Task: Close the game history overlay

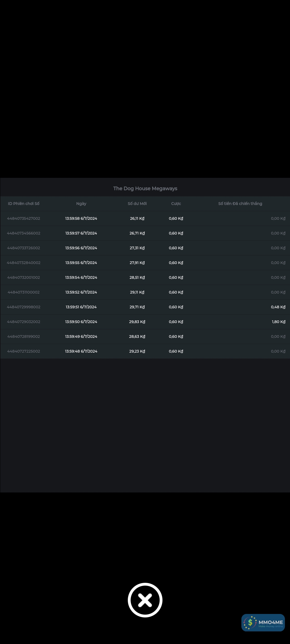Action: (x=145, y=600)
